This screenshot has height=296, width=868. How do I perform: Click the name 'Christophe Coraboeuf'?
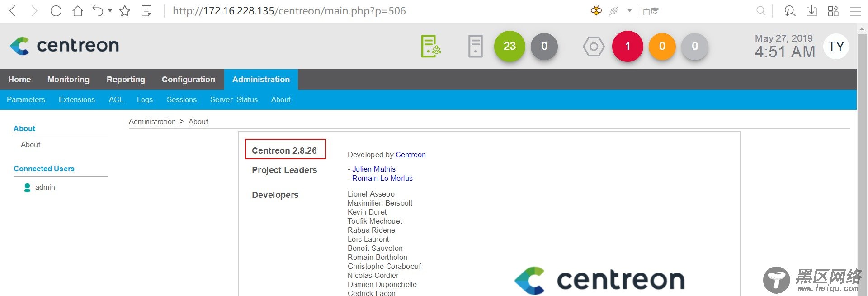coord(384,266)
